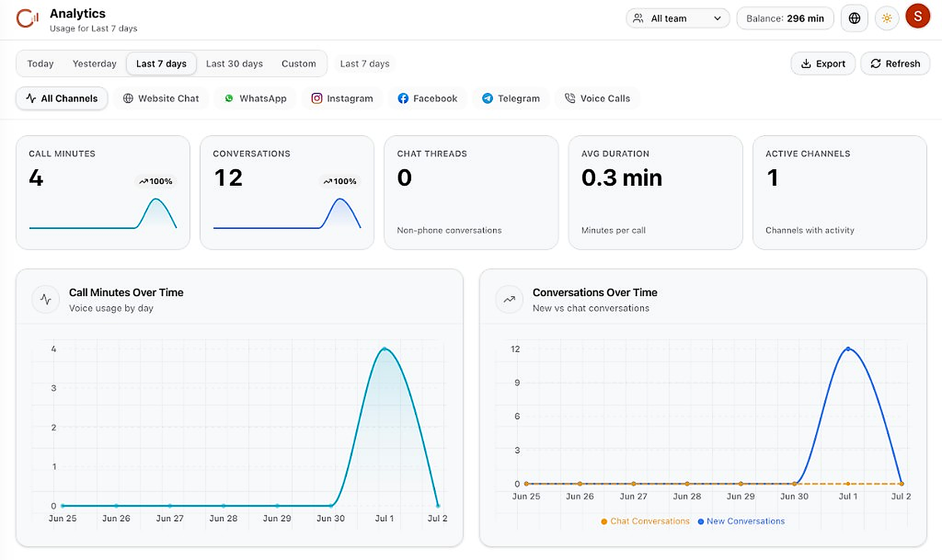Toggle Chat Conversations legend entry
Screen dimensions: 942x560
(x=645, y=521)
